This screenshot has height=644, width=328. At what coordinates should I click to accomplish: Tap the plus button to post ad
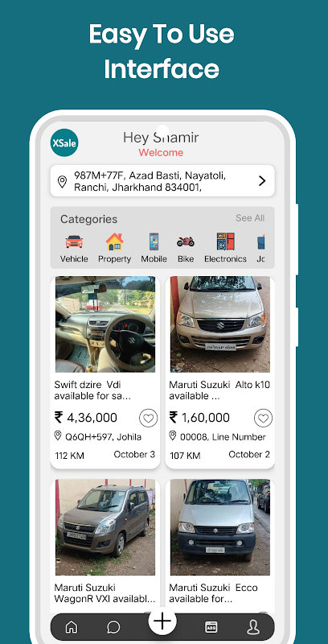[x=162, y=621]
